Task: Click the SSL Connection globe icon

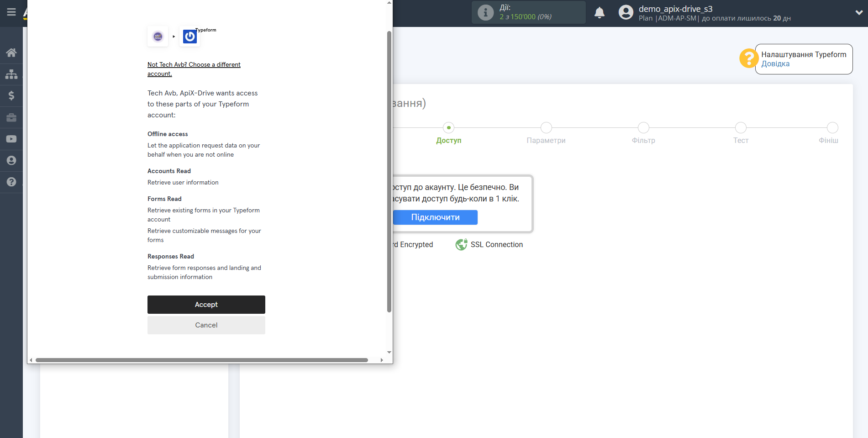Action: [x=461, y=245]
